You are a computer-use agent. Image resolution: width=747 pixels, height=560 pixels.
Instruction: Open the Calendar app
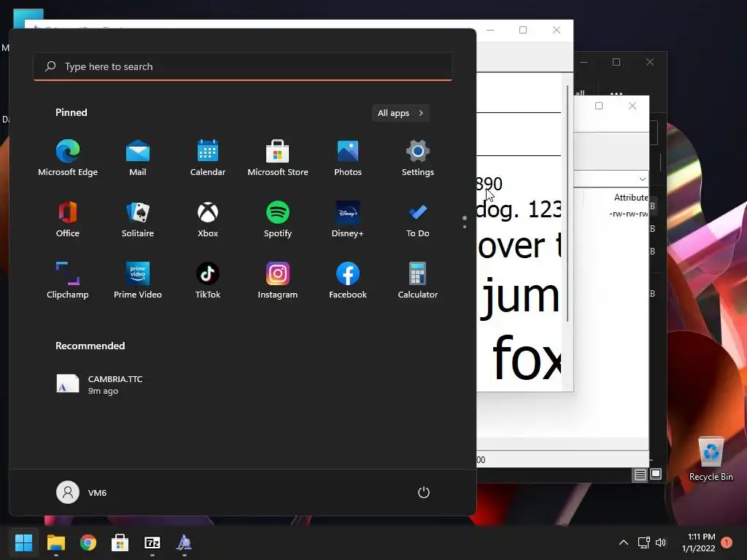click(208, 157)
